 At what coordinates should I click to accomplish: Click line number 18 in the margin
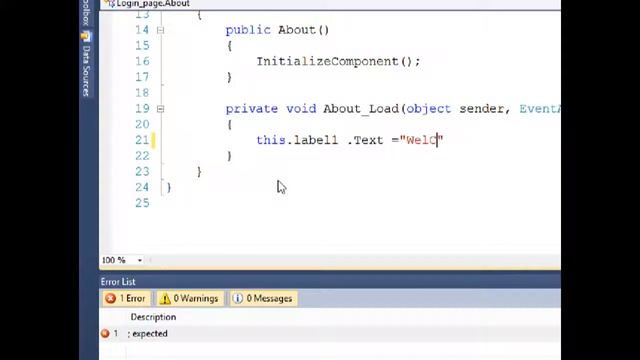(142, 93)
